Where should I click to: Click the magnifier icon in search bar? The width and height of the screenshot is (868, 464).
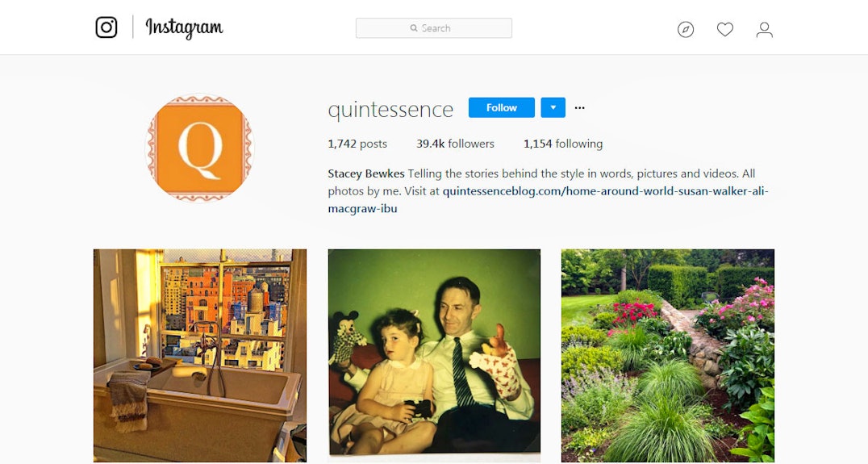click(x=414, y=28)
